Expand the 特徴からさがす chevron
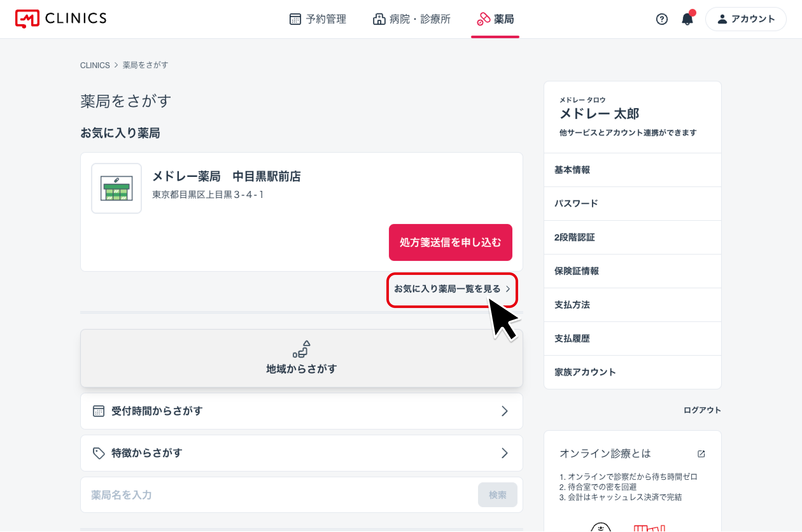The height and width of the screenshot is (532, 802). click(505, 453)
